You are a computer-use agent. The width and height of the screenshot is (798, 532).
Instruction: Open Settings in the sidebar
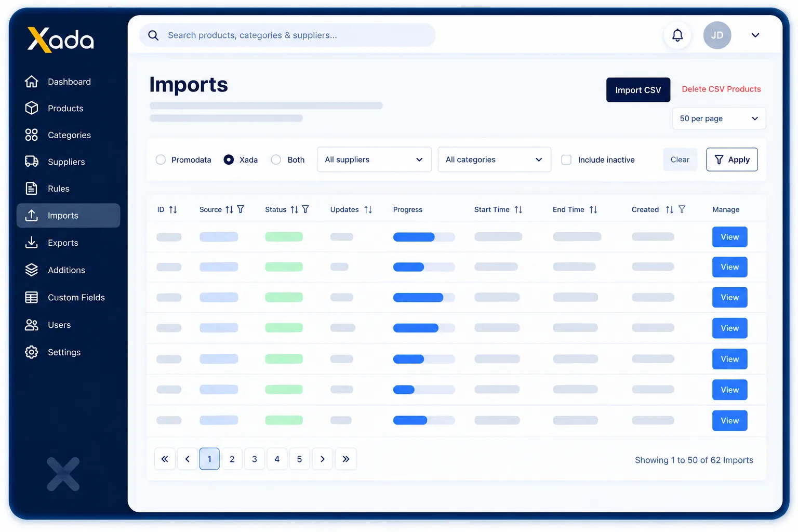tap(68, 352)
